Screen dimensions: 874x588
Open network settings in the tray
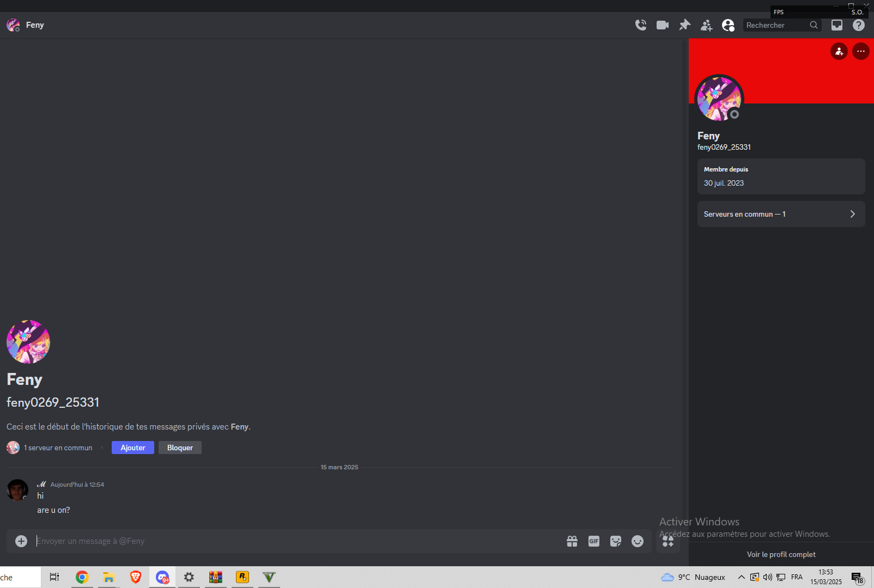tap(781, 577)
